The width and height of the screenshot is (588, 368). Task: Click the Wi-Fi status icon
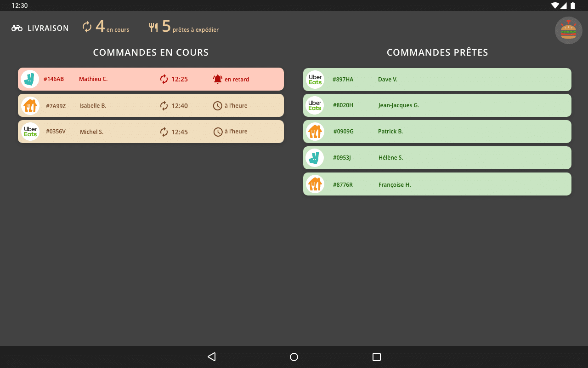click(555, 6)
